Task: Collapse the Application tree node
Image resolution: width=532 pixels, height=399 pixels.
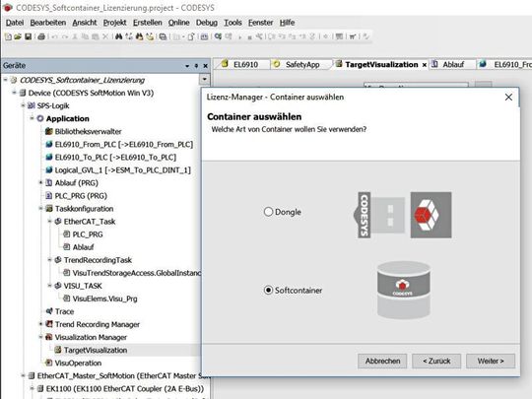Action: (x=32, y=118)
